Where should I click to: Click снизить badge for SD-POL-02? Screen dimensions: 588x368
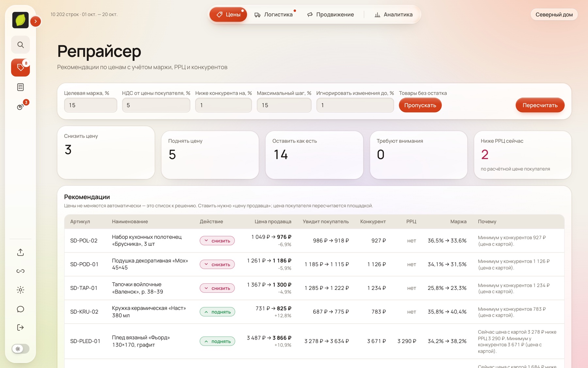(x=217, y=241)
